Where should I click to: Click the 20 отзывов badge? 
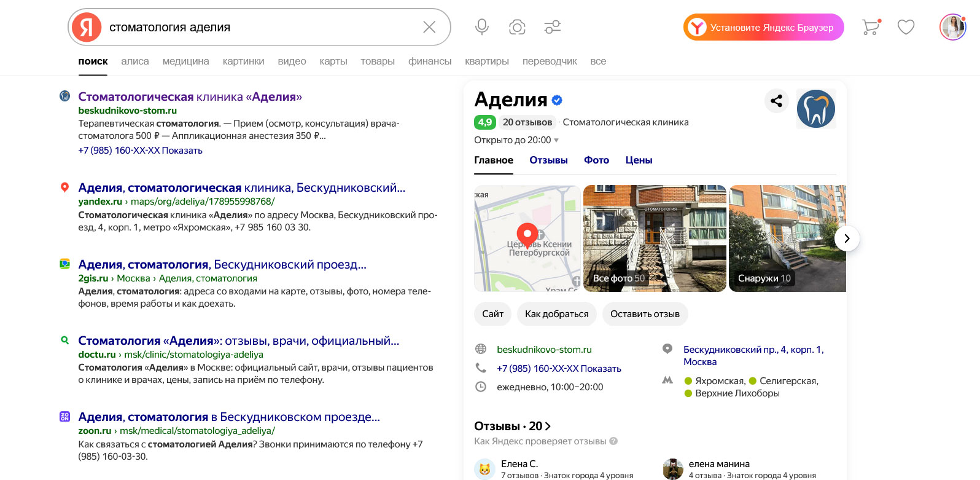click(x=527, y=122)
